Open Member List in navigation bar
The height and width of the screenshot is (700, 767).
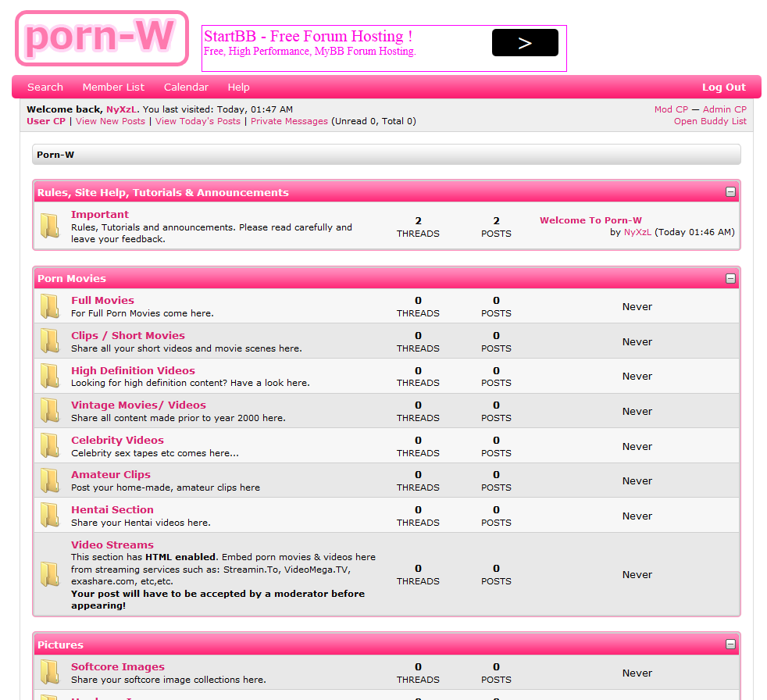[x=113, y=87]
